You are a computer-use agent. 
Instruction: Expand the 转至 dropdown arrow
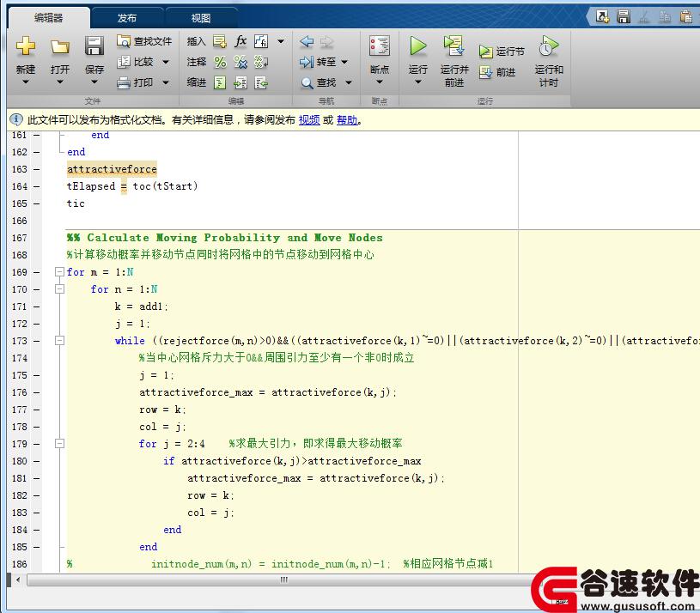344,62
